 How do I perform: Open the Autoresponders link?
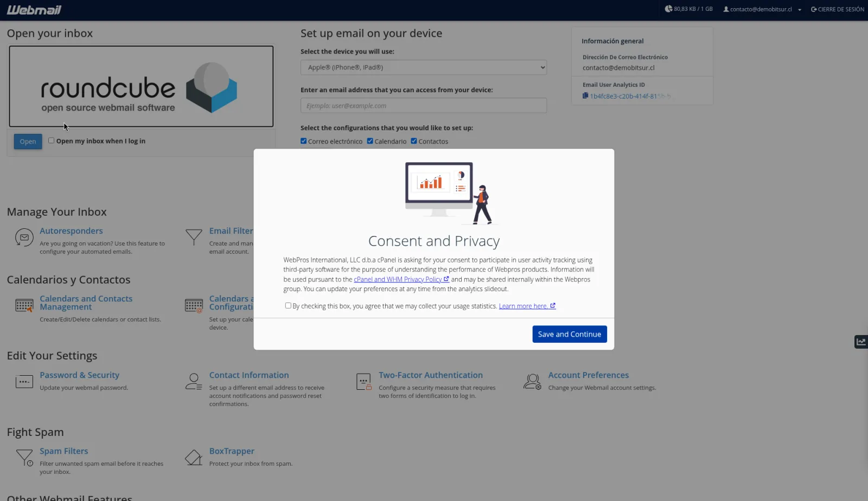71,231
